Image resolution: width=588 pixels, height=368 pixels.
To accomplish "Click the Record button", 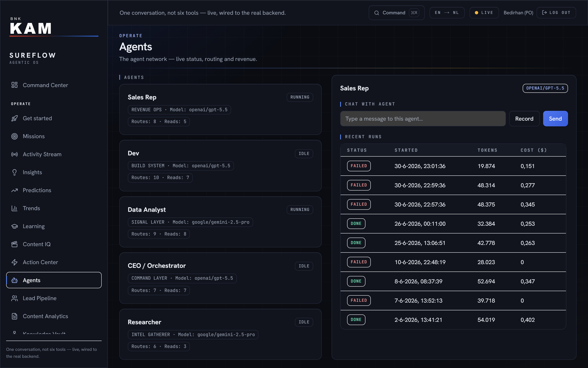I will click(x=524, y=119).
